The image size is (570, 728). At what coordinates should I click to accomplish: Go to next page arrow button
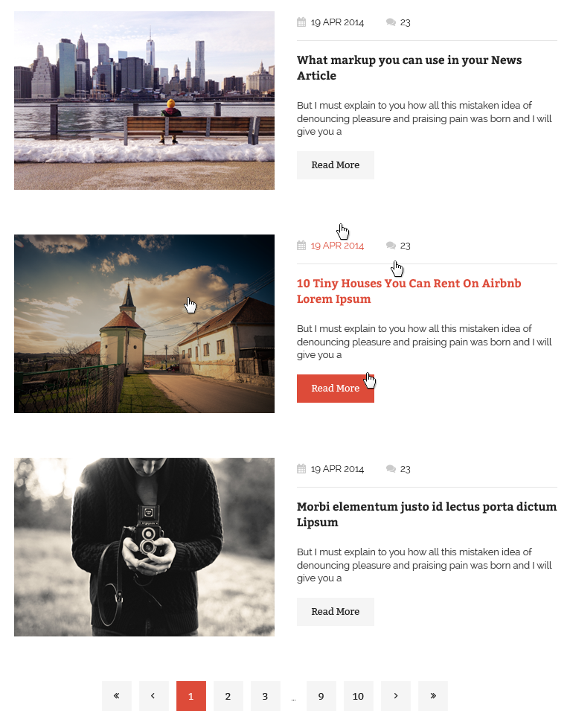(x=395, y=695)
